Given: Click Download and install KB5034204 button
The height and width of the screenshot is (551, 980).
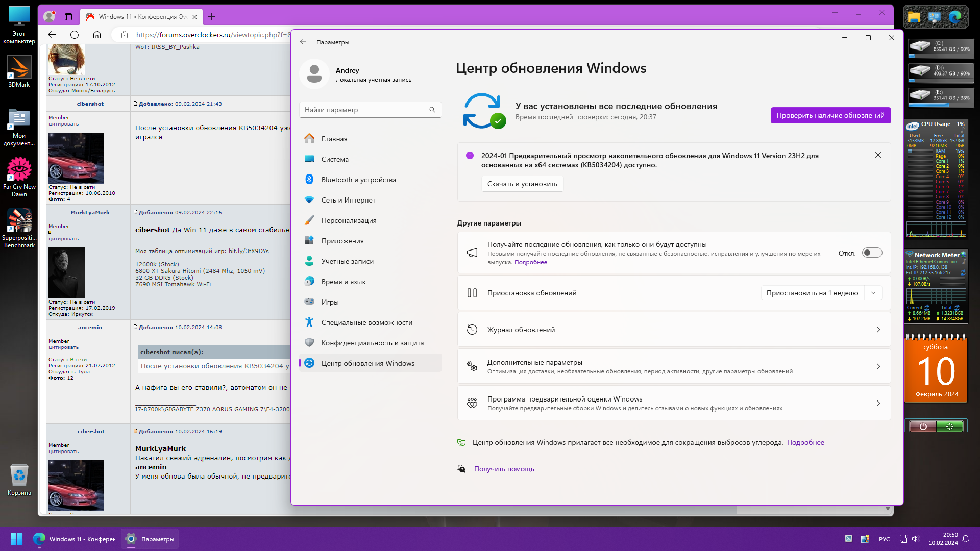Looking at the screenshot, I should (x=522, y=184).
